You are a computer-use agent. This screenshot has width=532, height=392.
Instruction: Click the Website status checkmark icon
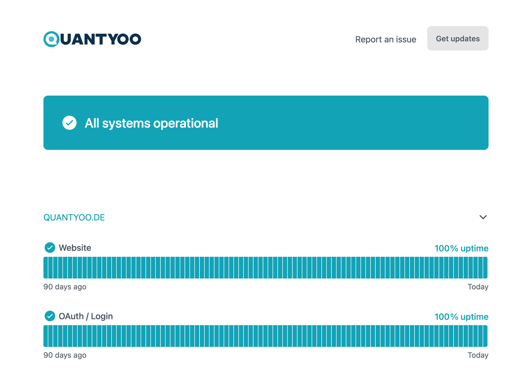pos(50,248)
